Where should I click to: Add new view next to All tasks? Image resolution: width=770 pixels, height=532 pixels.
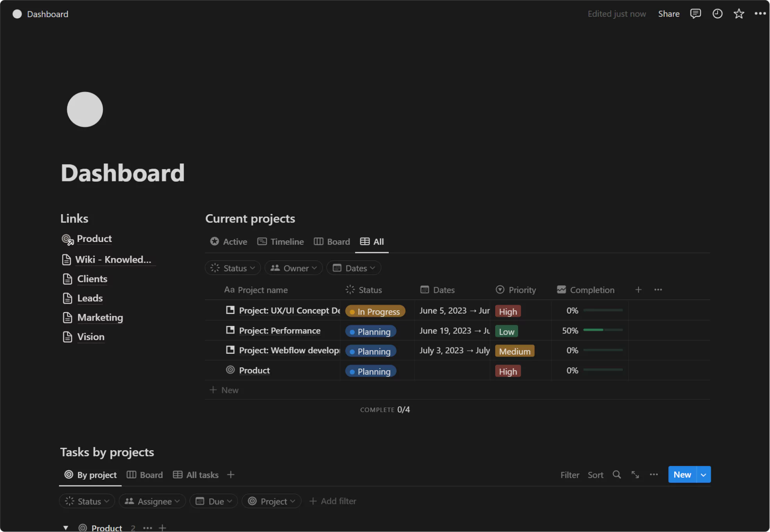(x=231, y=475)
